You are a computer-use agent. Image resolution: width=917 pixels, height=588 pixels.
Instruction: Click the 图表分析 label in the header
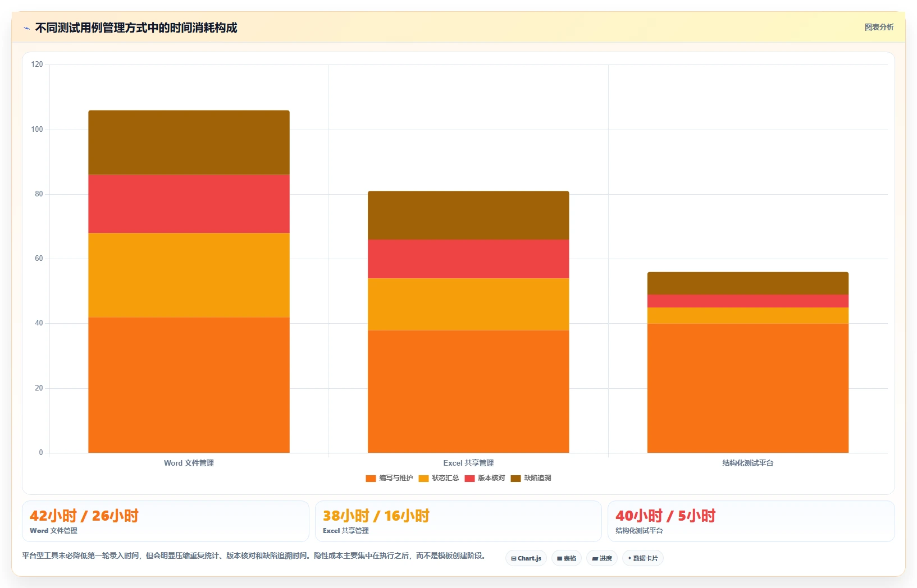click(879, 27)
